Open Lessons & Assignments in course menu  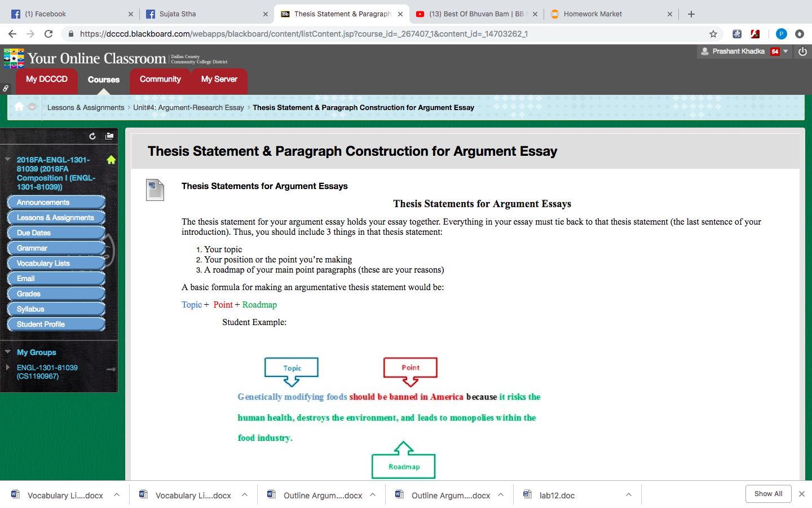(56, 217)
